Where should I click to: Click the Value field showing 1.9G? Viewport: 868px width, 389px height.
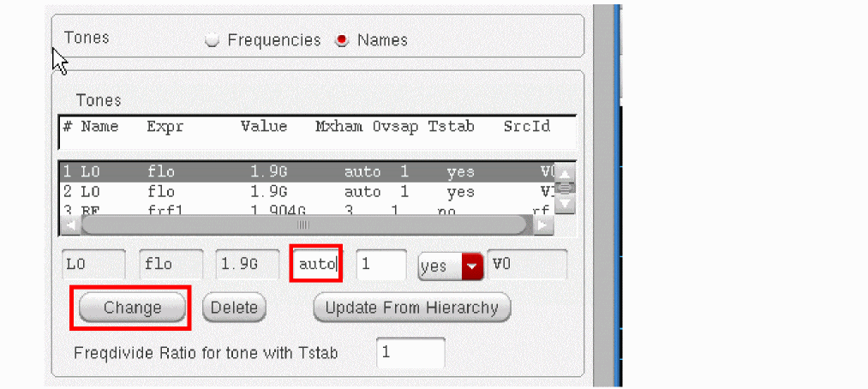pyautogui.click(x=248, y=266)
